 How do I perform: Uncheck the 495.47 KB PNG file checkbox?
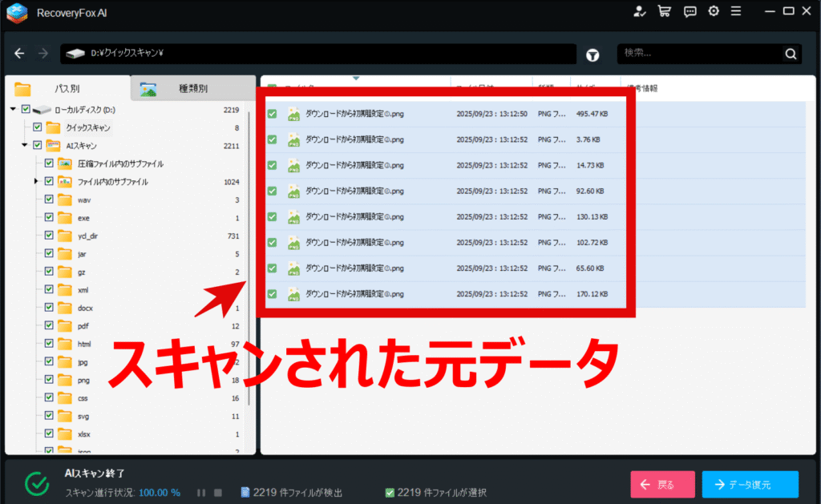coord(272,114)
